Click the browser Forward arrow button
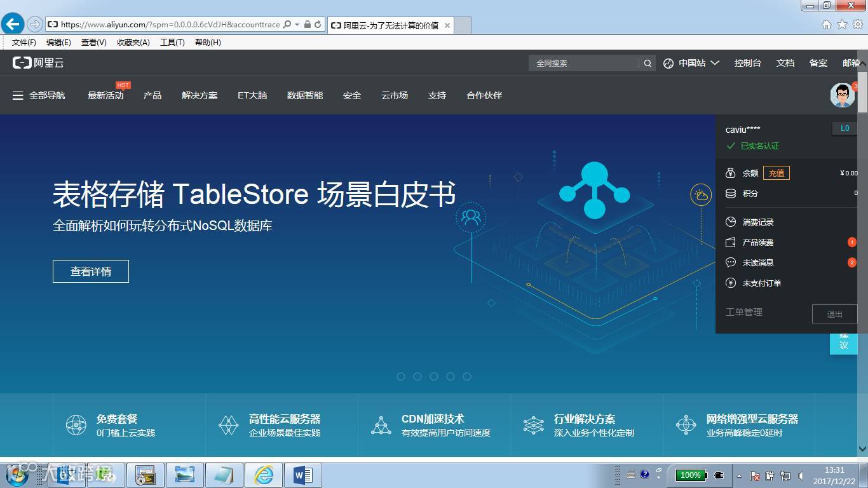 point(35,24)
